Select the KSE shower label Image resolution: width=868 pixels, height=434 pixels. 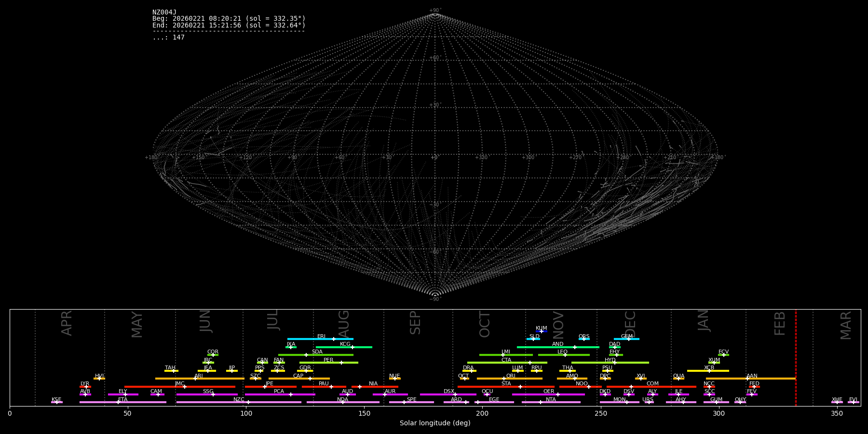tap(56, 399)
